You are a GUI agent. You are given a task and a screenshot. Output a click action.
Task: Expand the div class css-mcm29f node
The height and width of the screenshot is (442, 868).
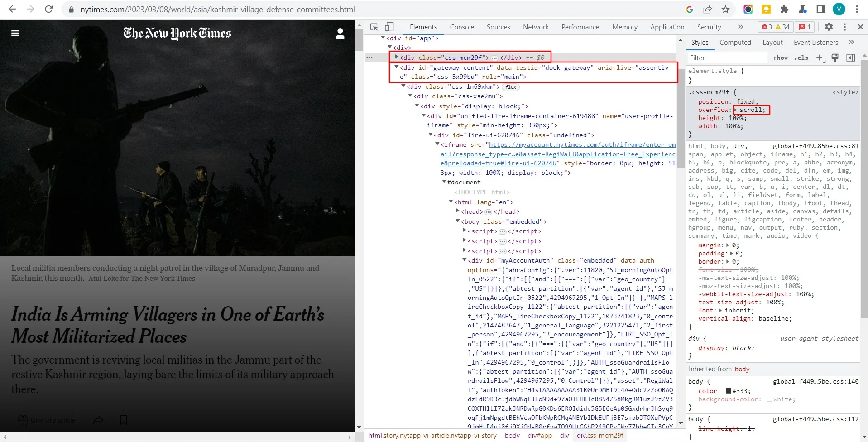click(397, 57)
